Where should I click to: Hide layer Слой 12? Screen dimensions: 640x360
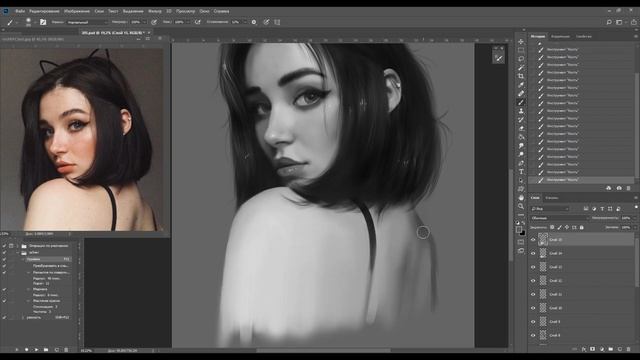pyautogui.click(x=533, y=281)
